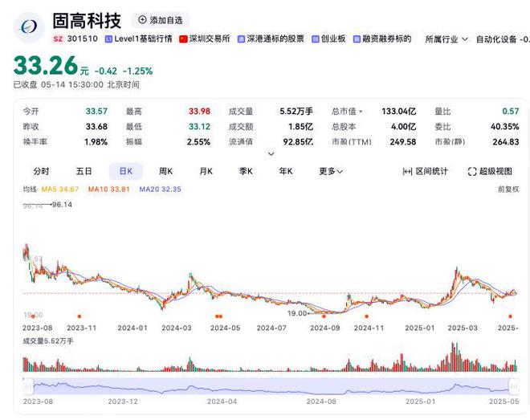
Task: Click the 深港通标的股票 tag icon
Action: [x=241, y=39]
